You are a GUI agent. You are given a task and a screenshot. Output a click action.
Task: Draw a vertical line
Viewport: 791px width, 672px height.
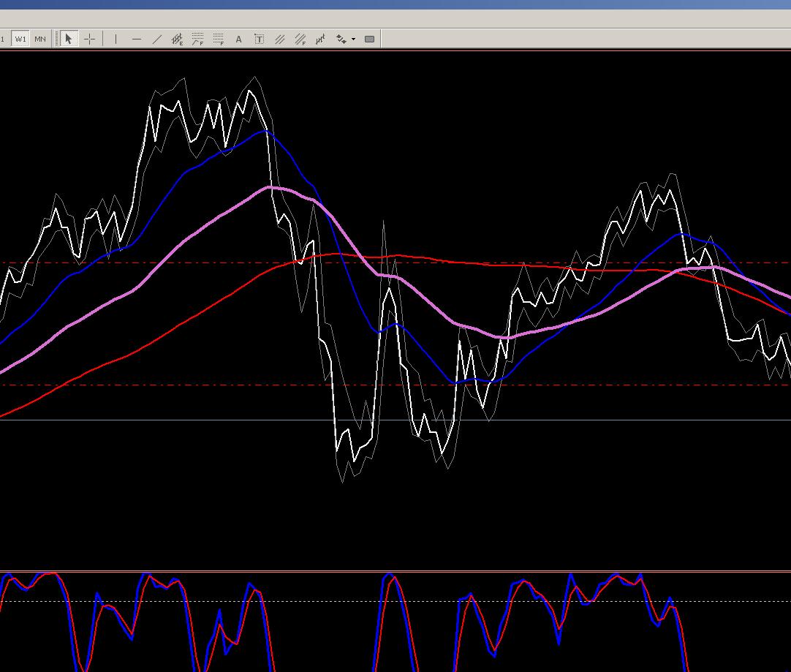click(x=116, y=39)
